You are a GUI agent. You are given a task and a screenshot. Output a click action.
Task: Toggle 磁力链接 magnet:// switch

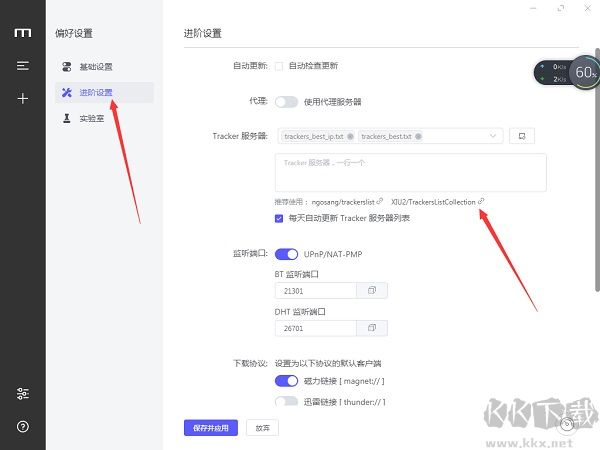[286, 381]
